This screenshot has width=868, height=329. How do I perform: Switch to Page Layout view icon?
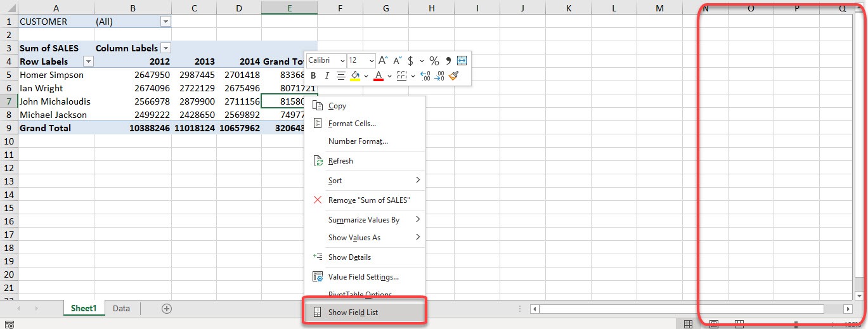[x=713, y=325]
